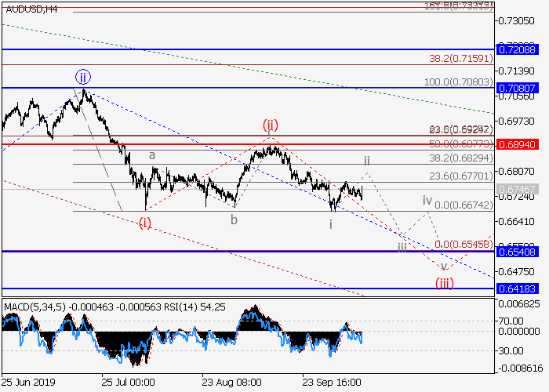Select the brown iii wave label
549x392 pixels.
click(402, 247)
